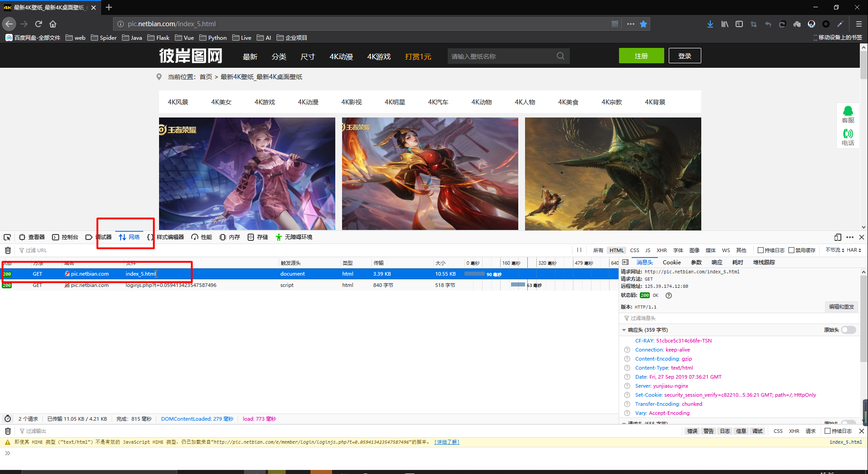Go to Firefox home page icon
The image size is (868, 474).
pos(53,24)
